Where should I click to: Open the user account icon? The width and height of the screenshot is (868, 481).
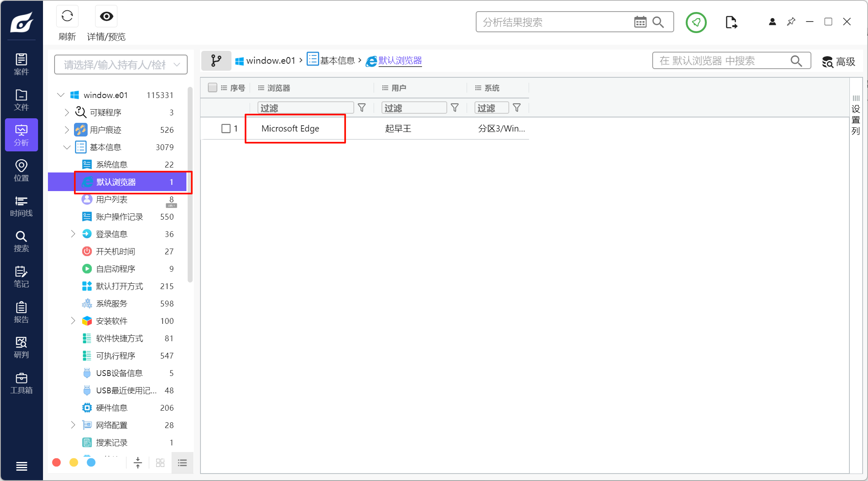(x=772, y=22)
